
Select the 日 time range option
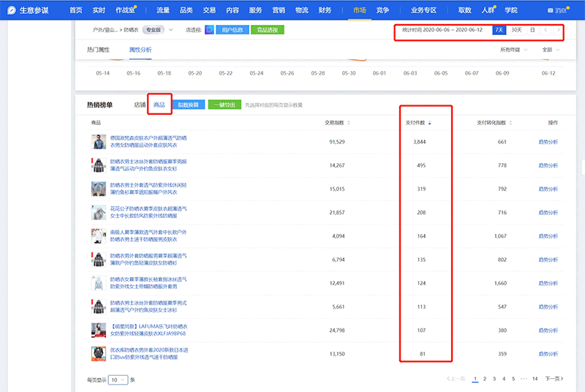coord(532,30)
